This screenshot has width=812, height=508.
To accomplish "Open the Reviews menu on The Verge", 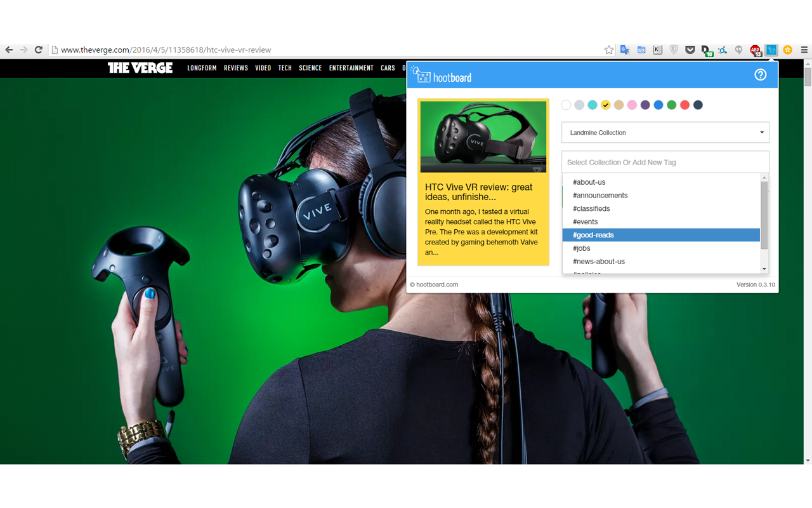I will pos(235,68).
